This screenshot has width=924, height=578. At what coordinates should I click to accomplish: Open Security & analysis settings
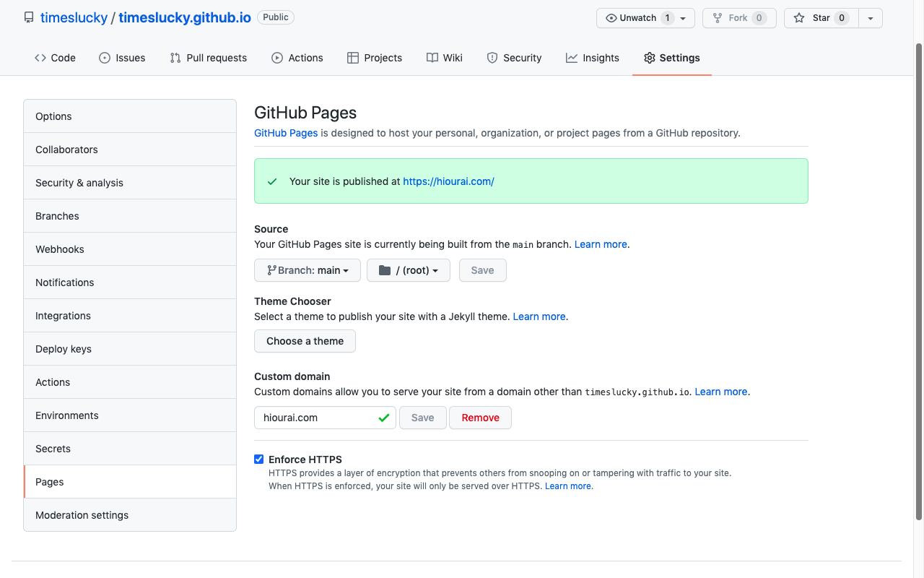(x=130, y=183)
